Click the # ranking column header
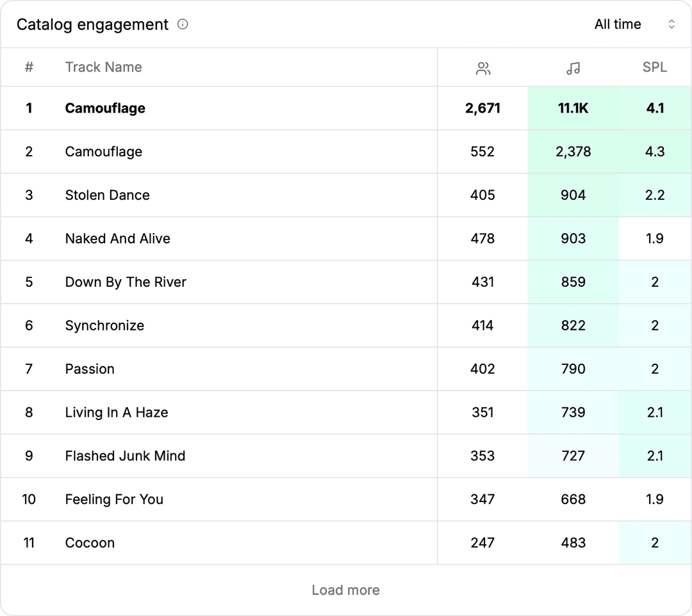 coord(29,67)
